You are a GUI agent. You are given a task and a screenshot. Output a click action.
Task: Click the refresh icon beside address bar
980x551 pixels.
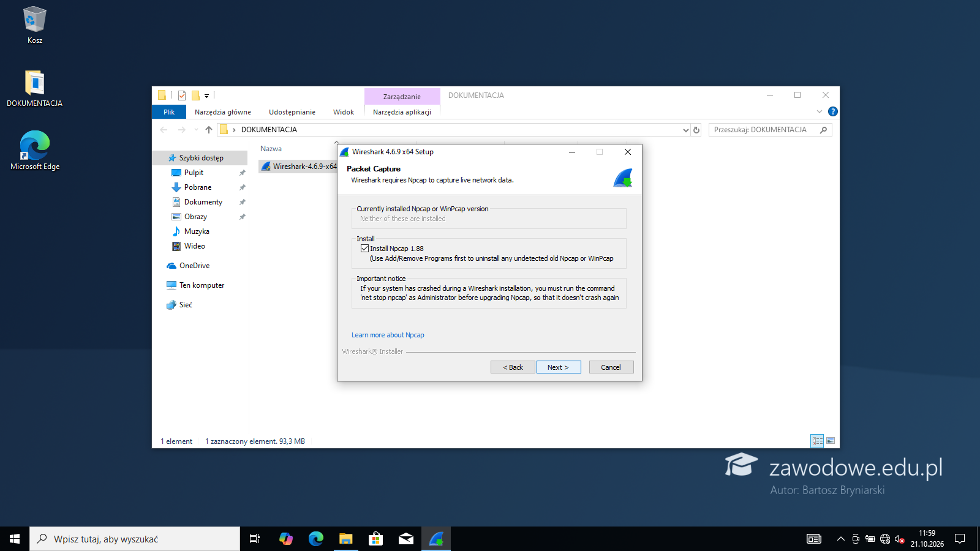pyautogui.click(x=696, y=130)
